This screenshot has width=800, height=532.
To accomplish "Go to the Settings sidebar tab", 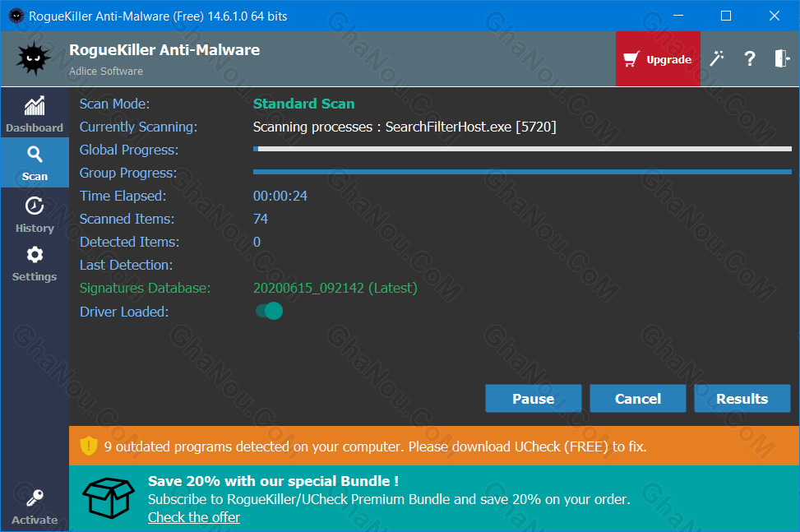I will click(x=35, y=264).
